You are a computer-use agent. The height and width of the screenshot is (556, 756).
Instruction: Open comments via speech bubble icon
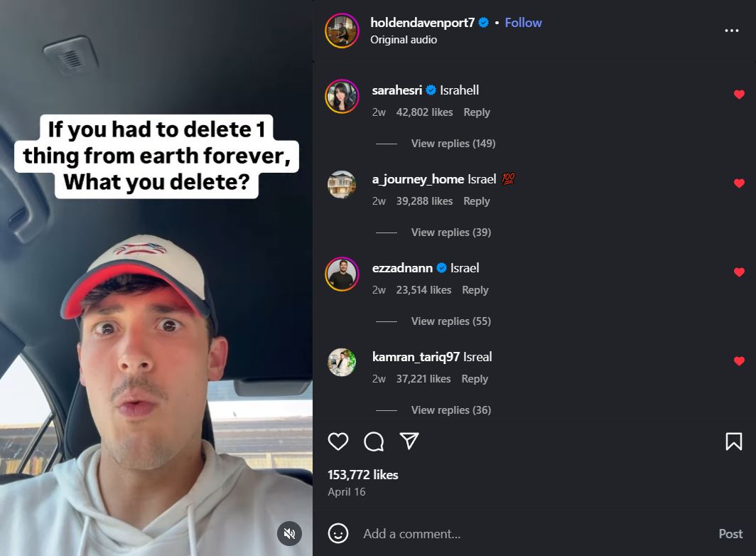click(374, 441)
